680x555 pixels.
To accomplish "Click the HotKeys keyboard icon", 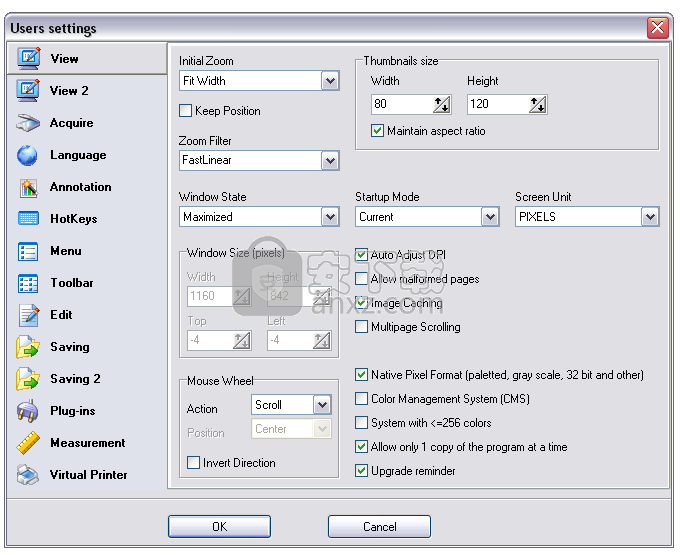I will [29, 219].
